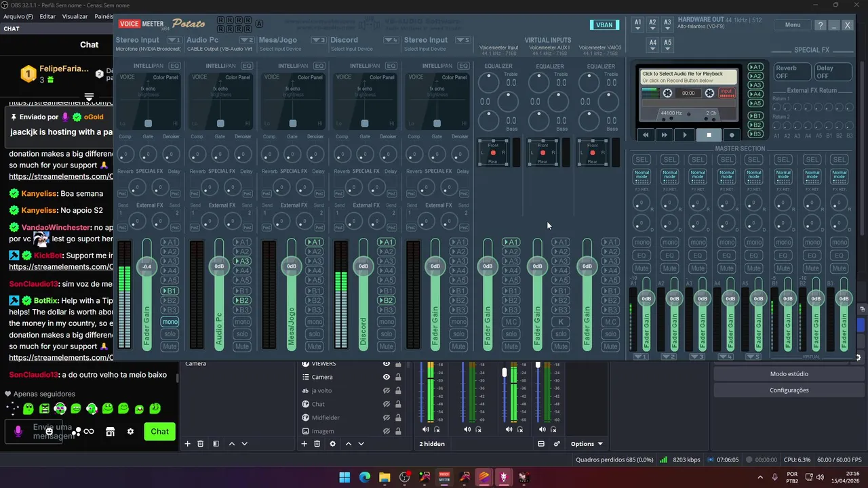The width and height of the screenshot is (868, 488).
Task: Open A5 hardware out device dropdown
Action: coord(667,45)
